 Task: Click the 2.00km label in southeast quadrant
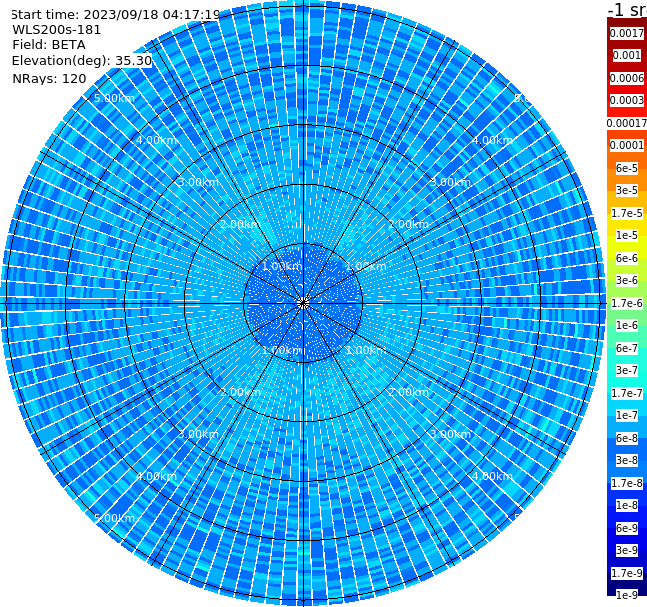(408, 392)
